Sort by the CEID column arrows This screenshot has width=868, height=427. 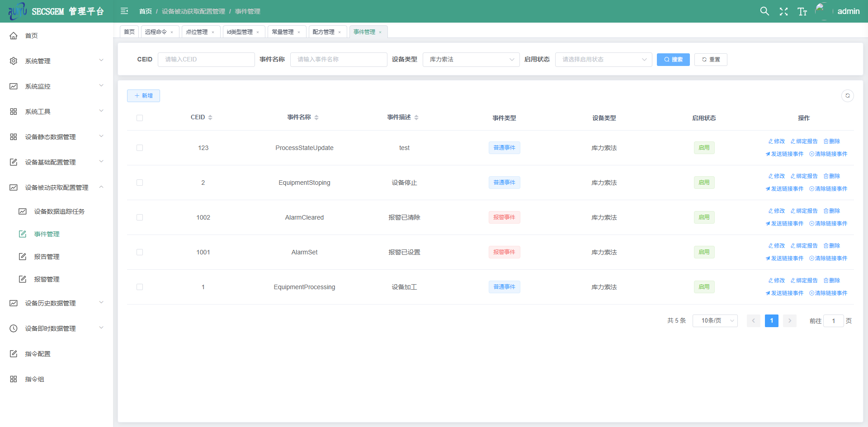[x=210, y=117]
